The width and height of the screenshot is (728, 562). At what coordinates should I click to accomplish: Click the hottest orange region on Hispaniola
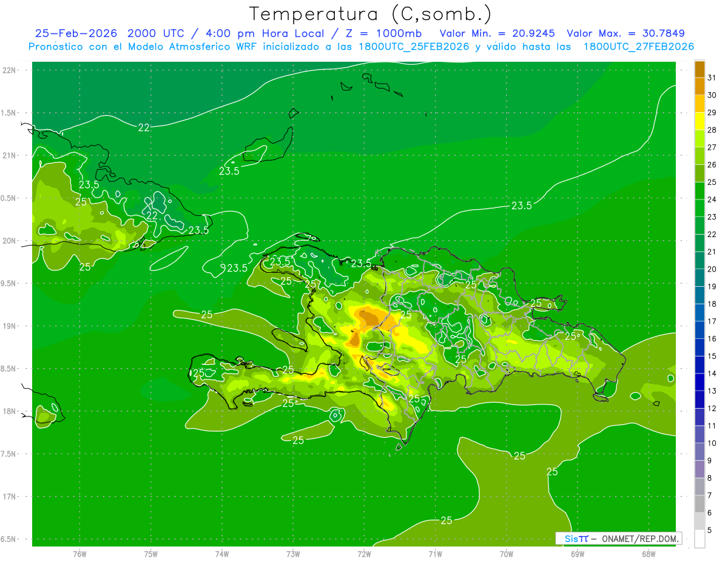coord(369,316)
